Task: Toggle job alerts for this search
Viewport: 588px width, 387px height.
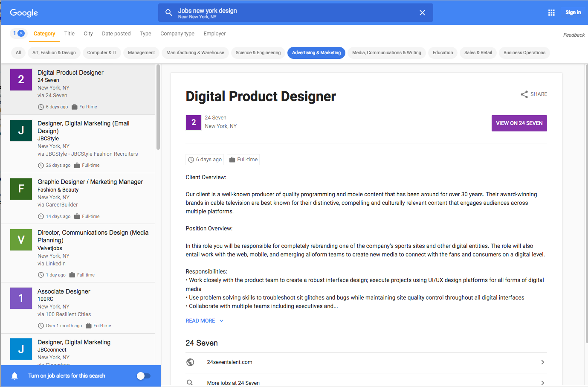Action: (144, 376)
